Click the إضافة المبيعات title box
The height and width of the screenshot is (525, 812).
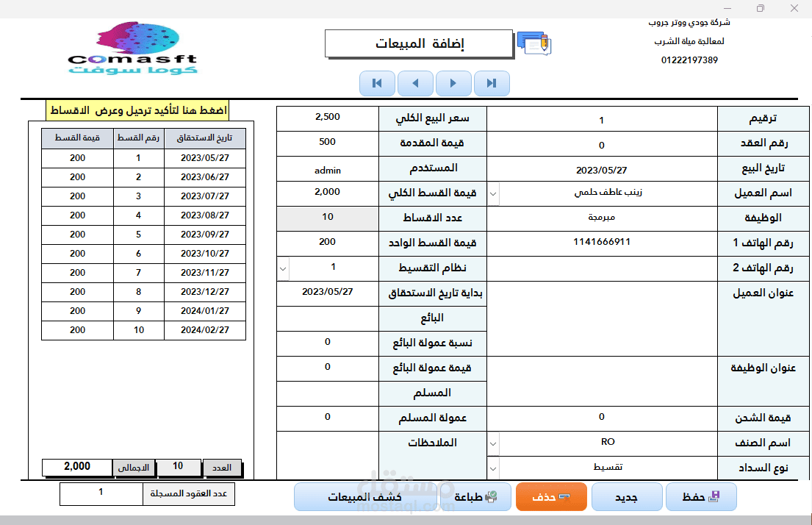click(419, 43)
